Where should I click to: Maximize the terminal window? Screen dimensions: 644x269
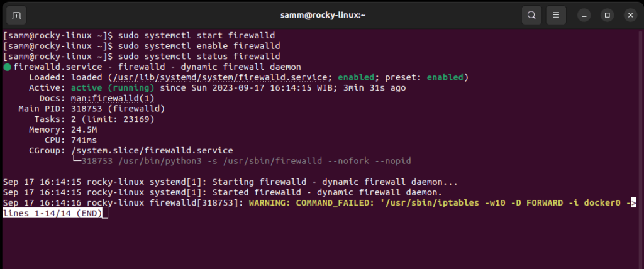coord(607,16)
